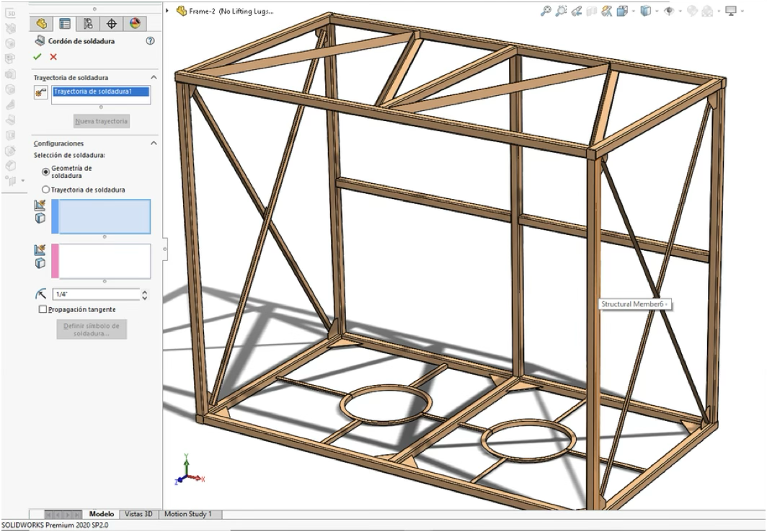Cancel weld bead with red X
This screenshot has width=767, height=532.
(53, 57)
